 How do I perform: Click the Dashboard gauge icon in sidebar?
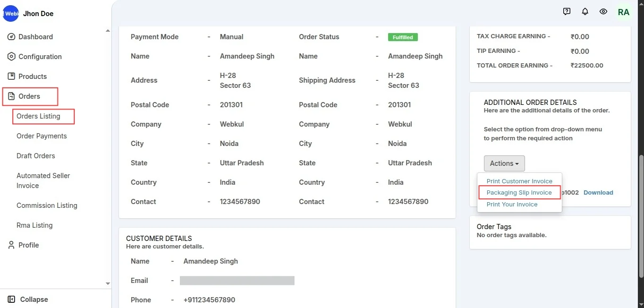[11, 37]
